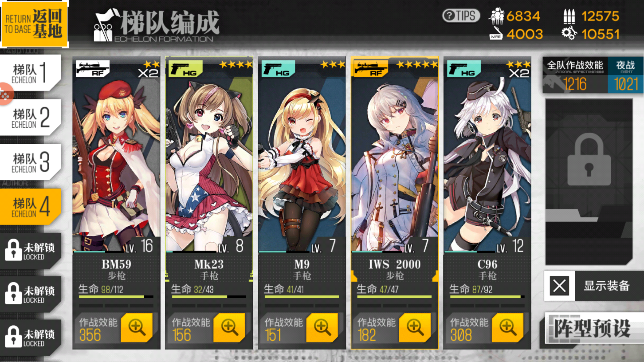
Task: Open BM59 combat effectiveness magnifier
Action: [x=137, y=327]
